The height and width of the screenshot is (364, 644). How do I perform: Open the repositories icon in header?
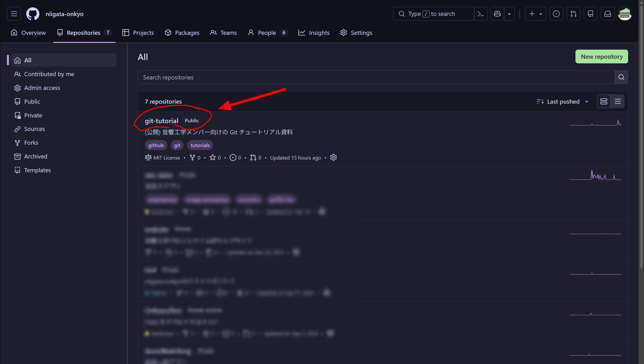pos(591,14)
